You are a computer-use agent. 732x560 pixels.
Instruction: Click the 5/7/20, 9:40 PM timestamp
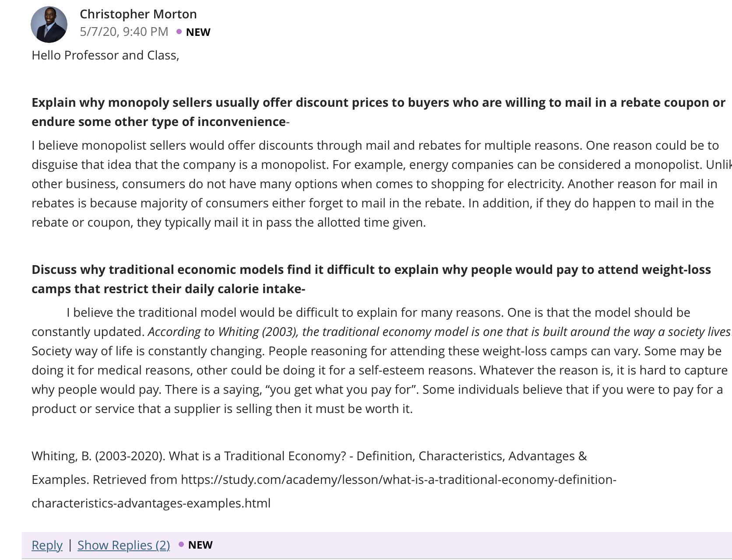click(x=124, y=31)
